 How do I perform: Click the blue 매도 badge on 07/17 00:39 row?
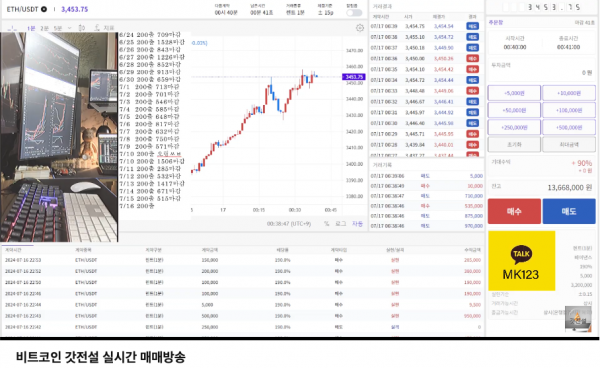pos(472,26)
